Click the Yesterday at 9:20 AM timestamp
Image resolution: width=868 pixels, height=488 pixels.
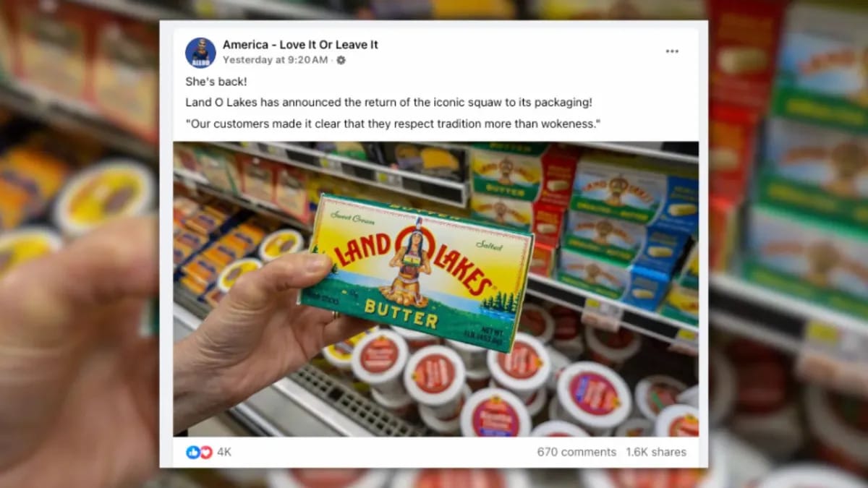point(275,60)
